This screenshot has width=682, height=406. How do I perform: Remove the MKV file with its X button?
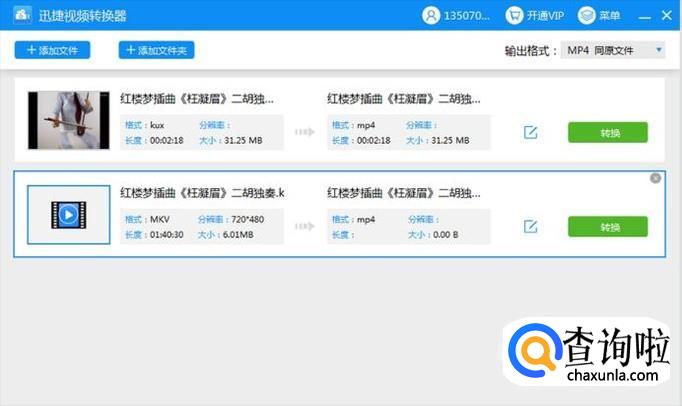(x=655, y=179)
